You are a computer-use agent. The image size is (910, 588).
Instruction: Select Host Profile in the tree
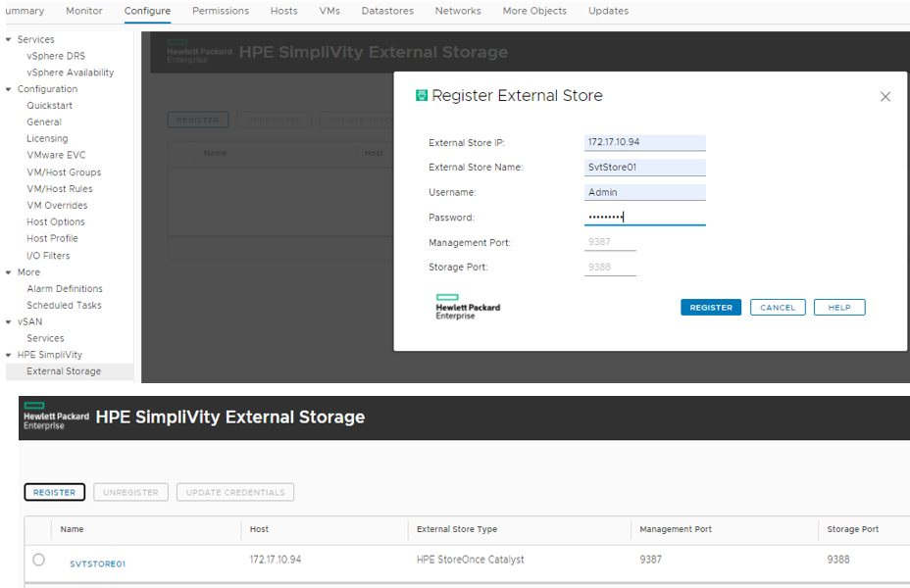[52, 238]
